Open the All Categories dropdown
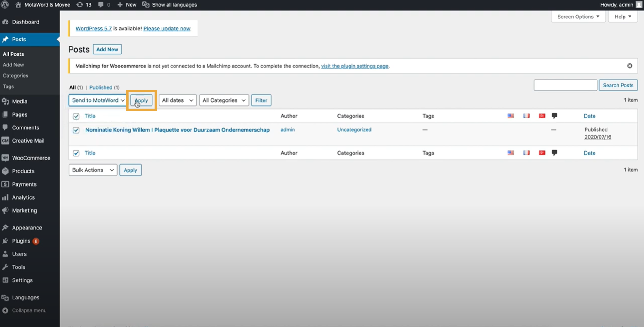This screenshot has height=327, width=644. coord(224,100)
